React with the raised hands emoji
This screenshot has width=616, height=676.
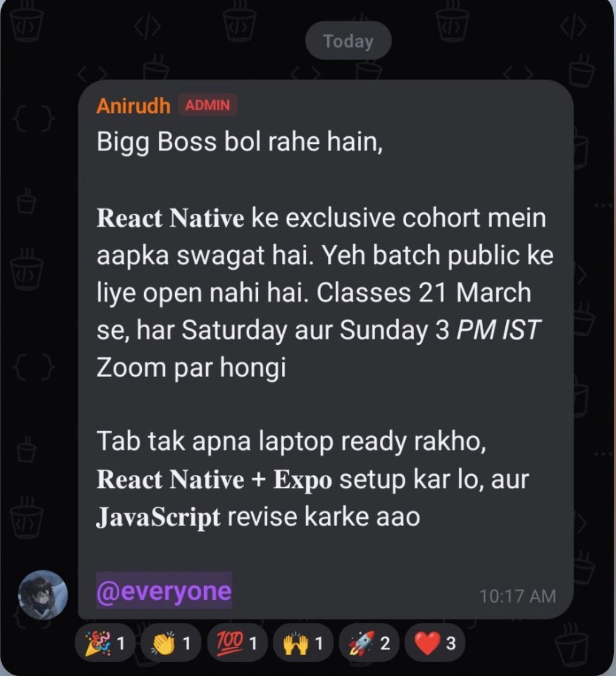coord(302,643)
